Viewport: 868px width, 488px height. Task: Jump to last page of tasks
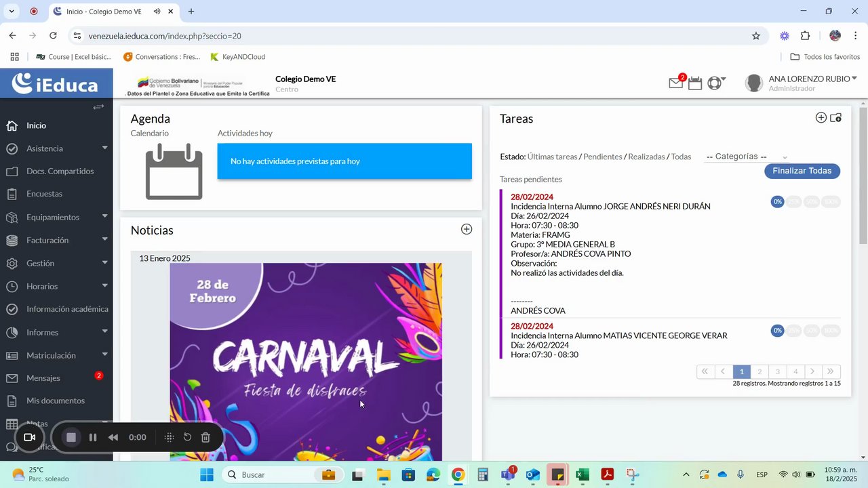831,371
